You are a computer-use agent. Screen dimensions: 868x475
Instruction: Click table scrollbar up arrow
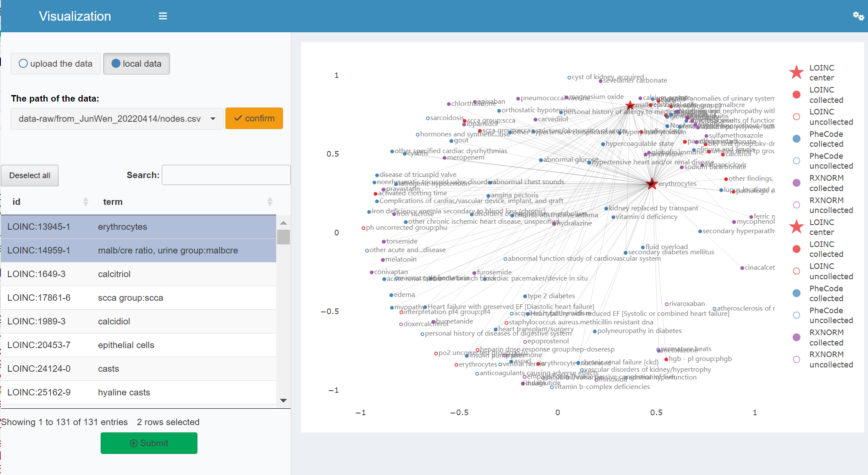pyautogui.click(x=283, y=223)
